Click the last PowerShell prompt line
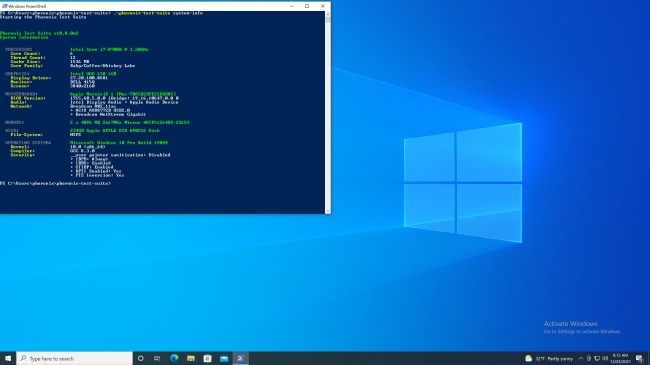This screenshot has width=650, height=365. 56,183
